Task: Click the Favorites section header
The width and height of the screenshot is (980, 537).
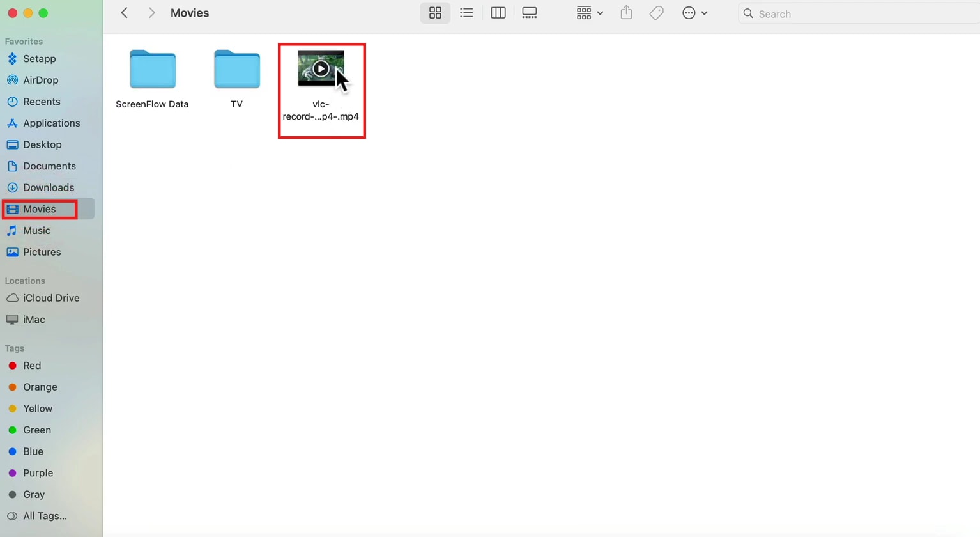Action: [24, 42]
